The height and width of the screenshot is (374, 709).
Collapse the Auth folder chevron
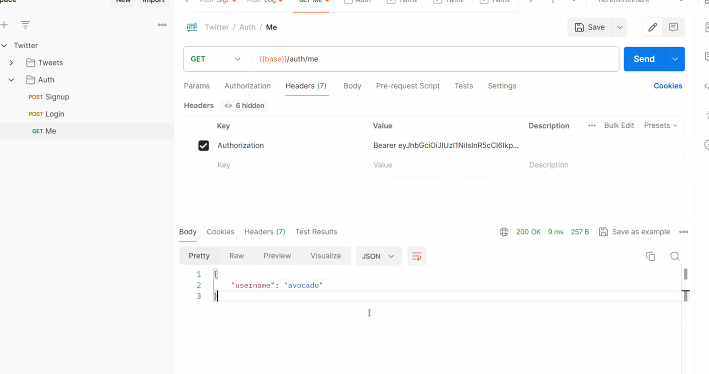pyautogui.click(x=11, y=80)
